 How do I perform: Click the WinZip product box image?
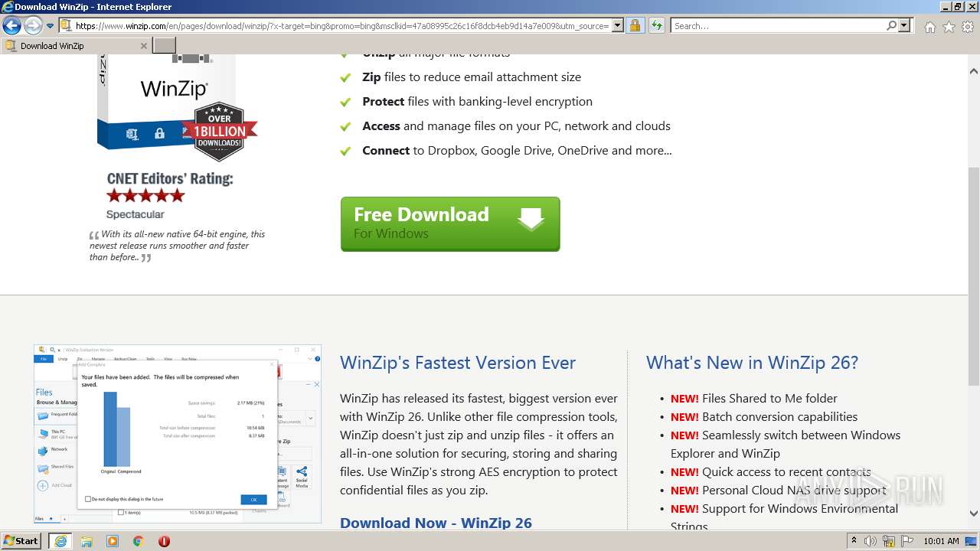click(167, 103)
